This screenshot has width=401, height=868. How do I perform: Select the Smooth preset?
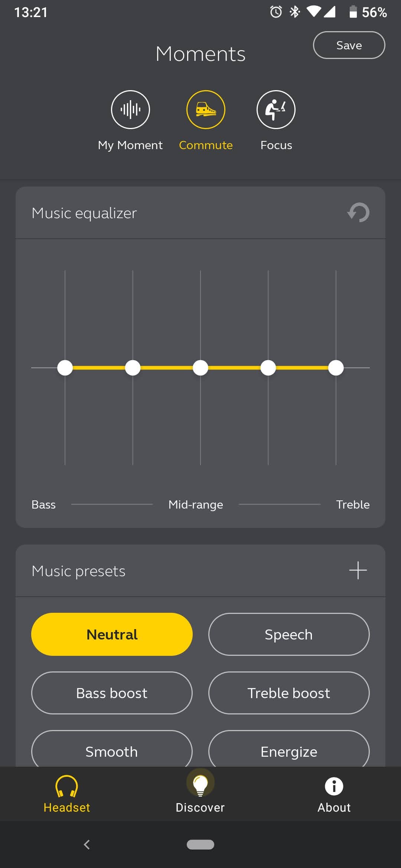[112, 751]
